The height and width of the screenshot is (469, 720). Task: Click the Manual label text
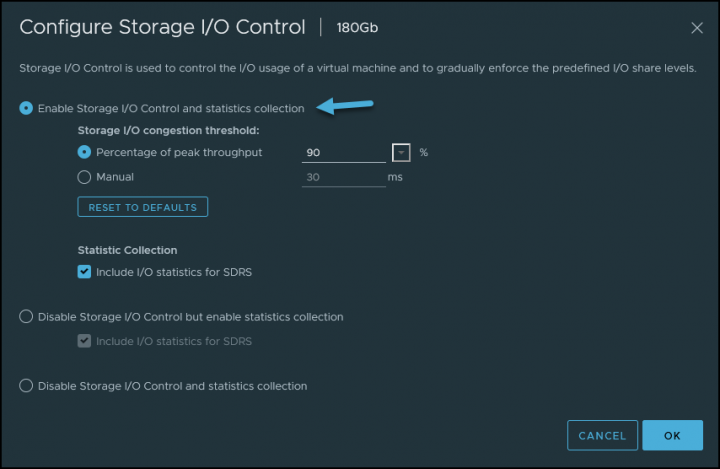[115, 177]
